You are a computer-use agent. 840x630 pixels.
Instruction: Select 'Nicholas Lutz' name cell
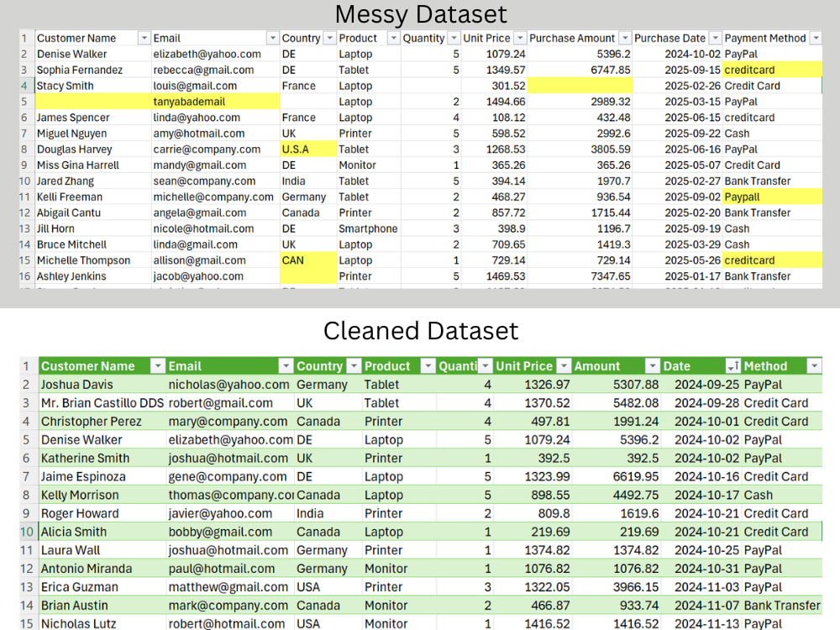click(102, 623)
